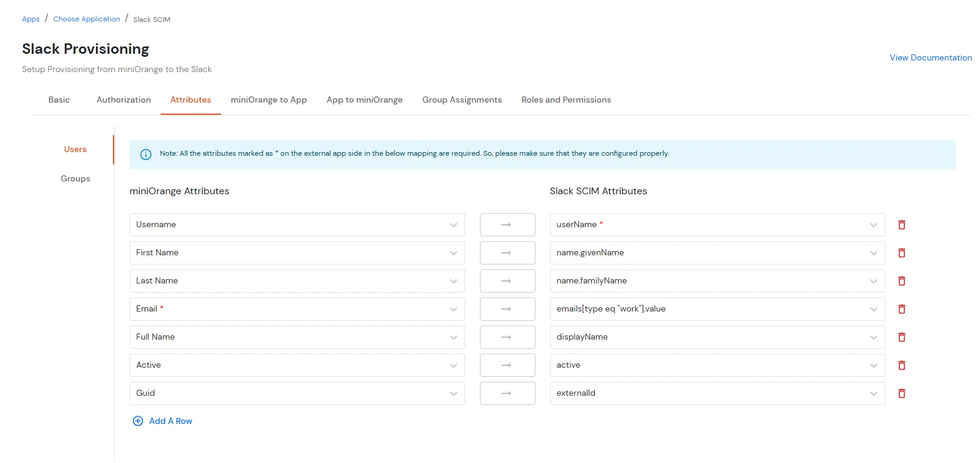Open the name.familyName Slack SCIM dropdown
980x463 pixels.
tap(717, 281)
